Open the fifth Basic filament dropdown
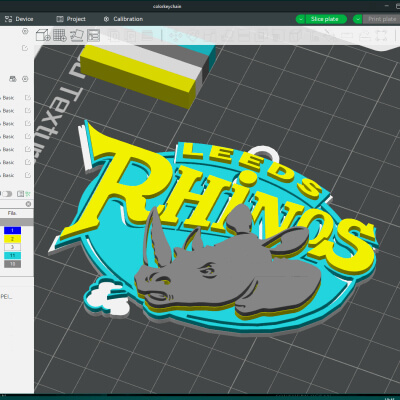Screen dimensions: 400x400 click(8, 149)
